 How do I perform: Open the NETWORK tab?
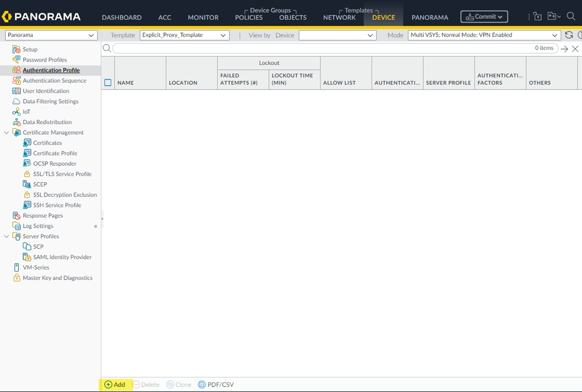pos(339,17)
